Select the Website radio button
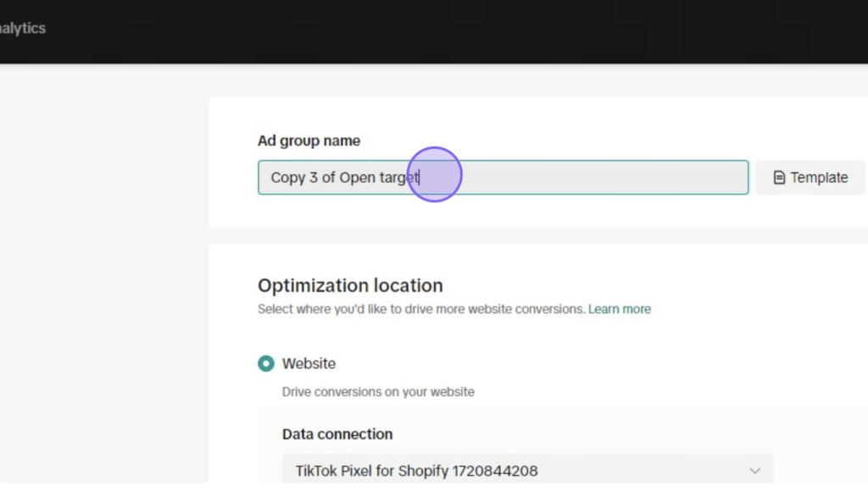 point(265,363)
